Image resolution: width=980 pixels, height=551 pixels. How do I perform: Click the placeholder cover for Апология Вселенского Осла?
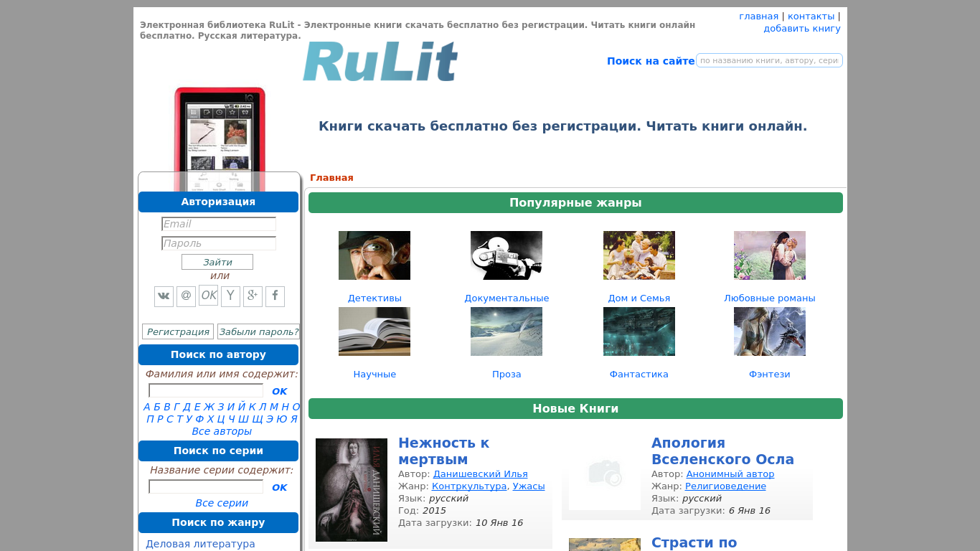pos(605,474)
